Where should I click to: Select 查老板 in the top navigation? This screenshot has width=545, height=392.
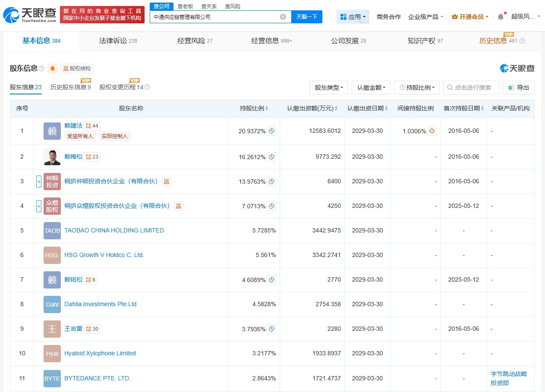coord(186,6)
